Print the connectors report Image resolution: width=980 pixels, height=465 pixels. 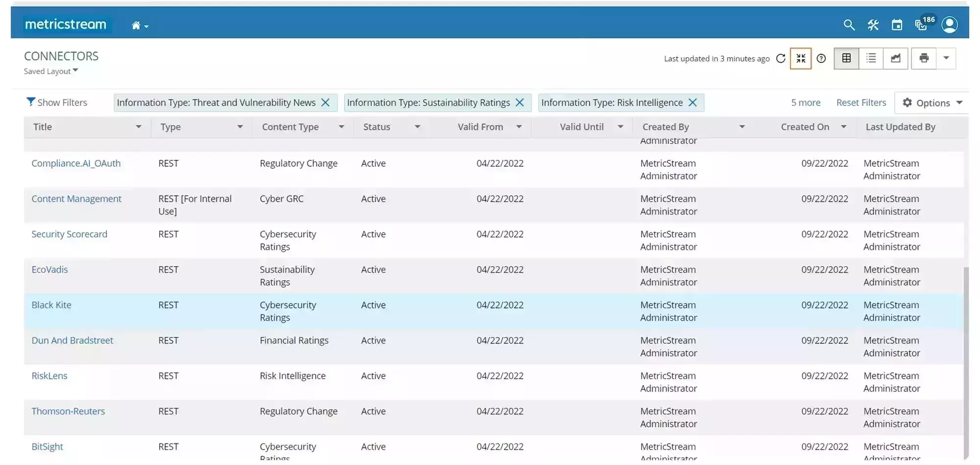[x=924, y=58]
